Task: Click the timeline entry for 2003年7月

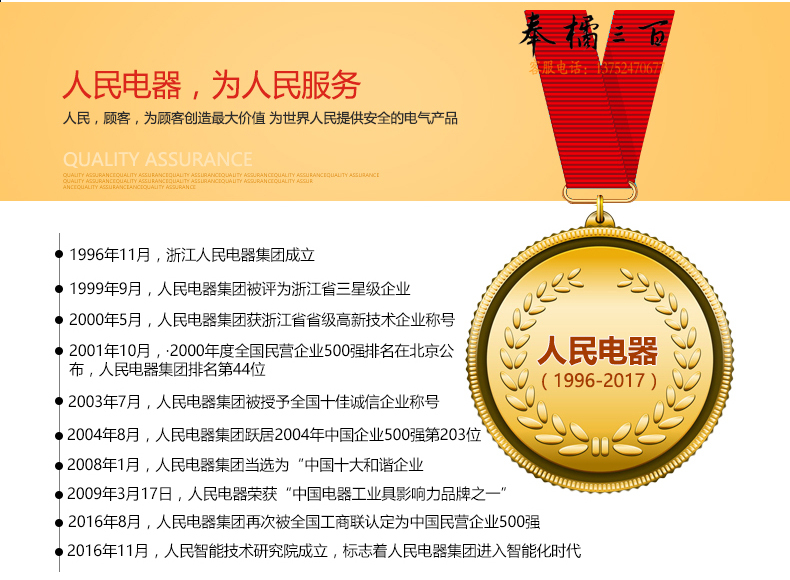Action: point(253,402)
